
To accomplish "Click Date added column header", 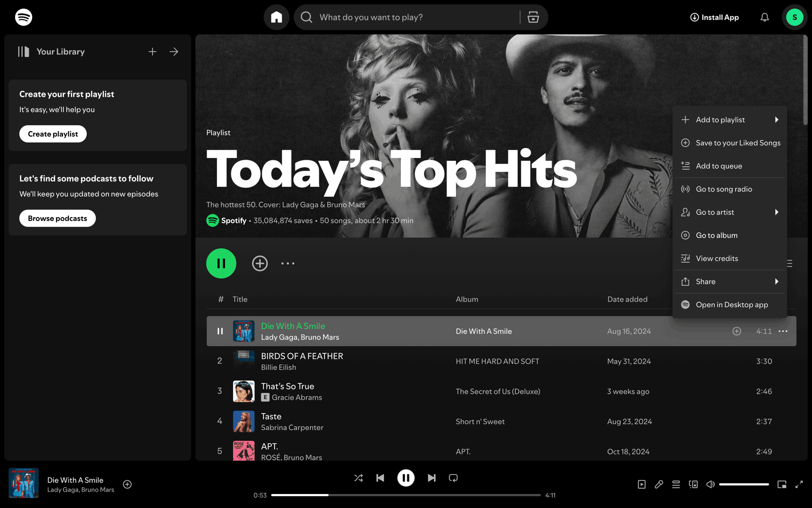I will pos(627,299).
